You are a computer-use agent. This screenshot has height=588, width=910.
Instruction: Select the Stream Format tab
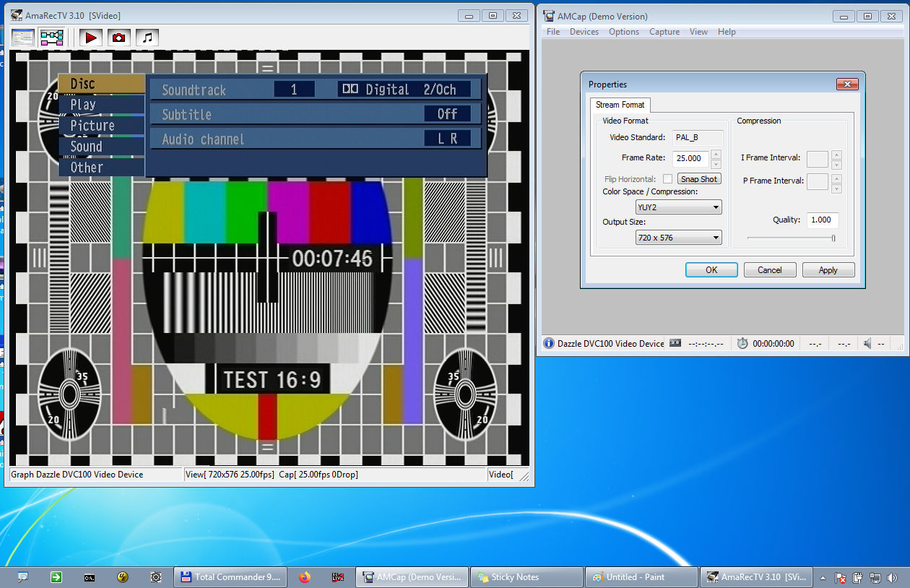point(620,105)
